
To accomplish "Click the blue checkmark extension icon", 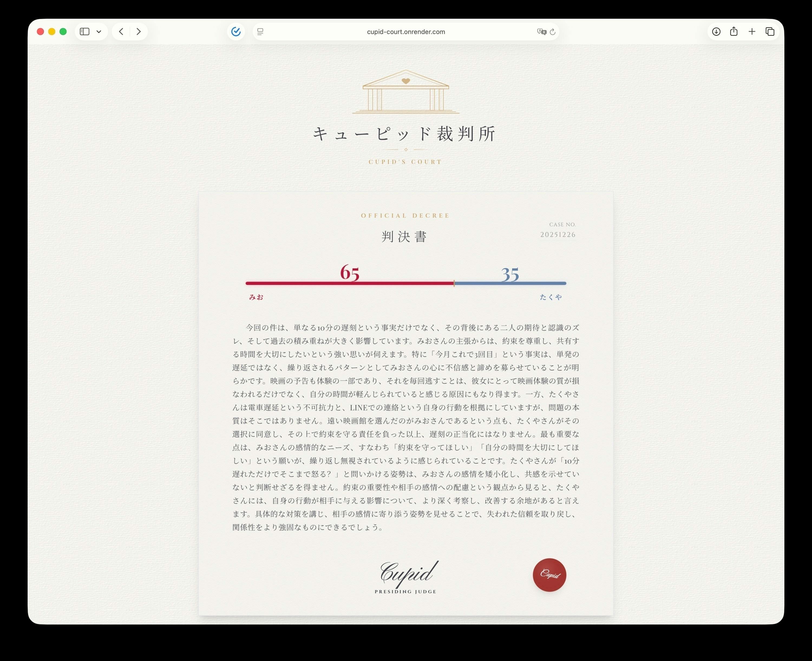I will 236,32.
